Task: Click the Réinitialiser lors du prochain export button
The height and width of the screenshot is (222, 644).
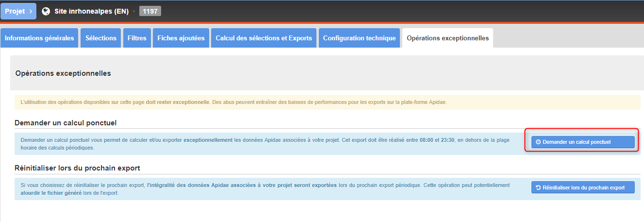Action: point(583,187)
